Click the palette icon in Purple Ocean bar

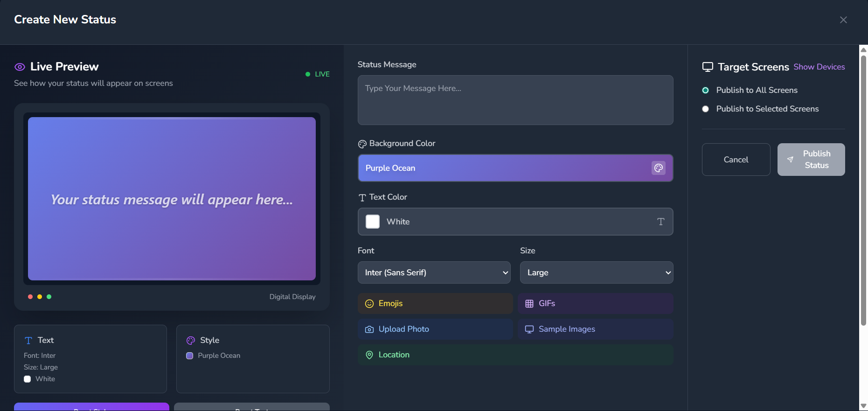(x=658, y=168)
